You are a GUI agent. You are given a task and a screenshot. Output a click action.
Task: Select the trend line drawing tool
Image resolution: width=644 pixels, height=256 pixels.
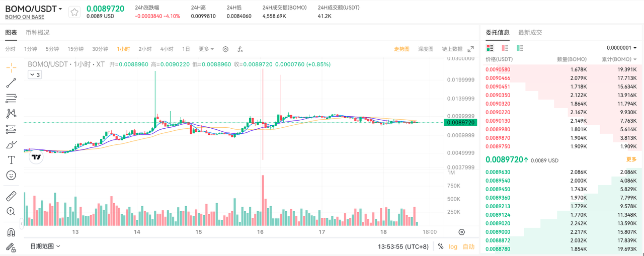click(x=11, y=83)
